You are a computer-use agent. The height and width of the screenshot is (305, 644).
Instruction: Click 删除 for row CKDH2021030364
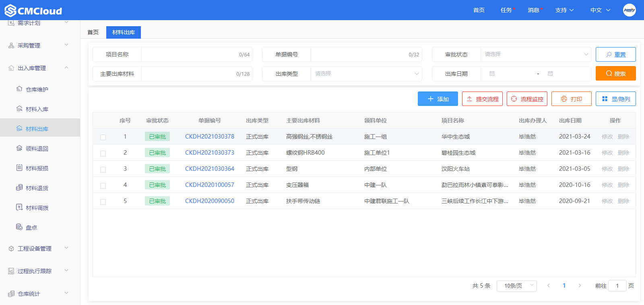coord(623,169)
